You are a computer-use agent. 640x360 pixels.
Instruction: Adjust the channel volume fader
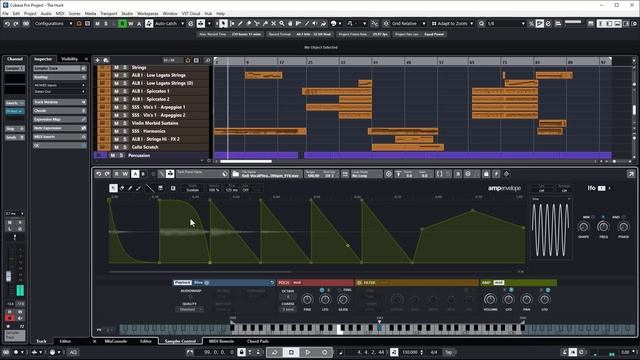[9, 276]
